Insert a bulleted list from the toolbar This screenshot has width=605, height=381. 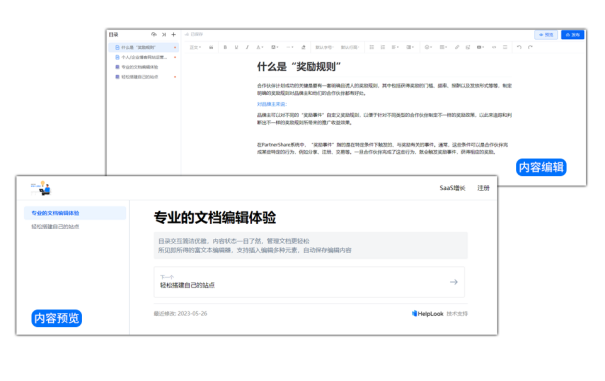pos(372,47)
